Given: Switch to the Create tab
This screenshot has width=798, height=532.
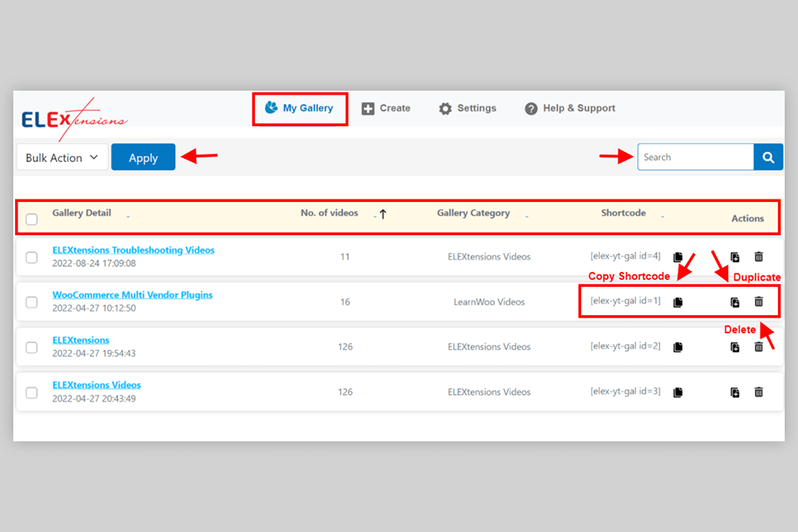Looking at the screenshot, I should coord(386,108).
